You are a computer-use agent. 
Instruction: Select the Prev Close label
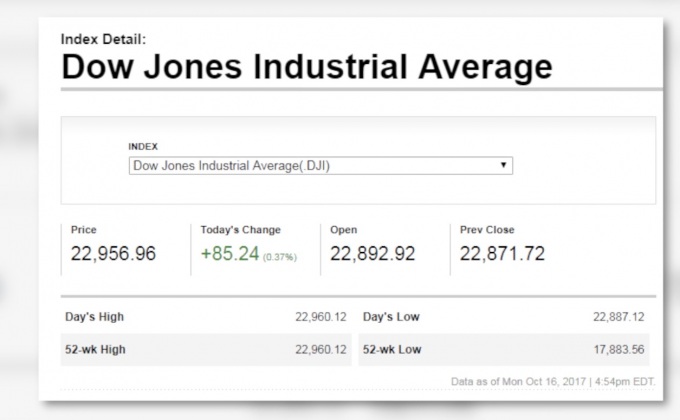pos(487,230)
